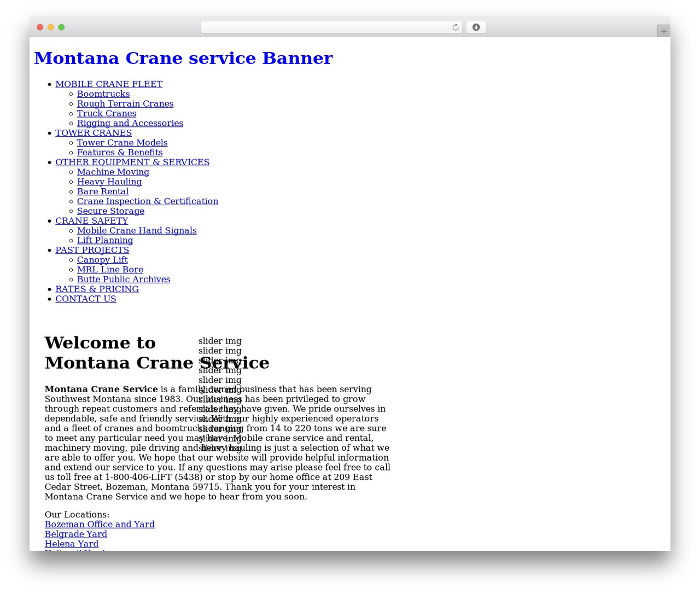Select the Truck Cranes link
The image size is (700, 593).
(x=107, y=114)
